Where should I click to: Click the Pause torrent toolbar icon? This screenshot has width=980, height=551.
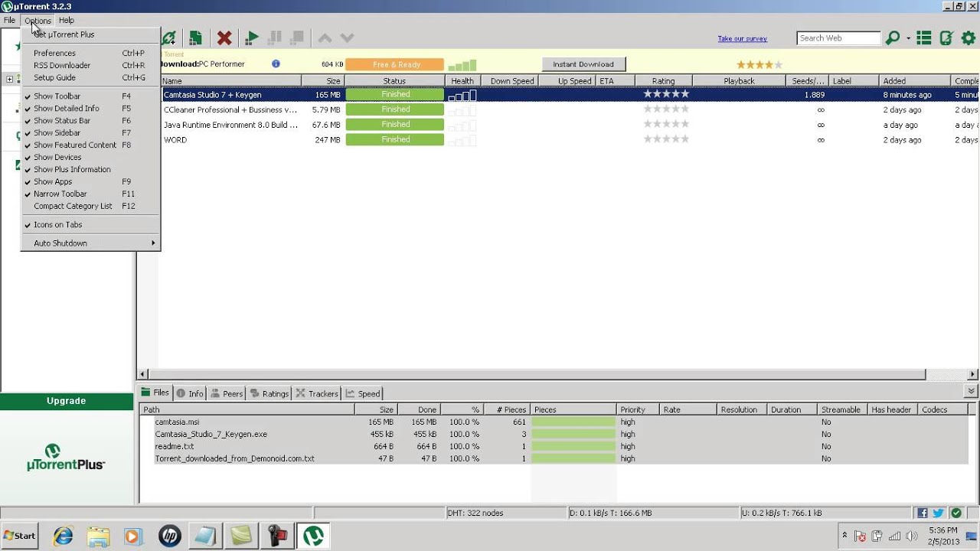point(275,37)
